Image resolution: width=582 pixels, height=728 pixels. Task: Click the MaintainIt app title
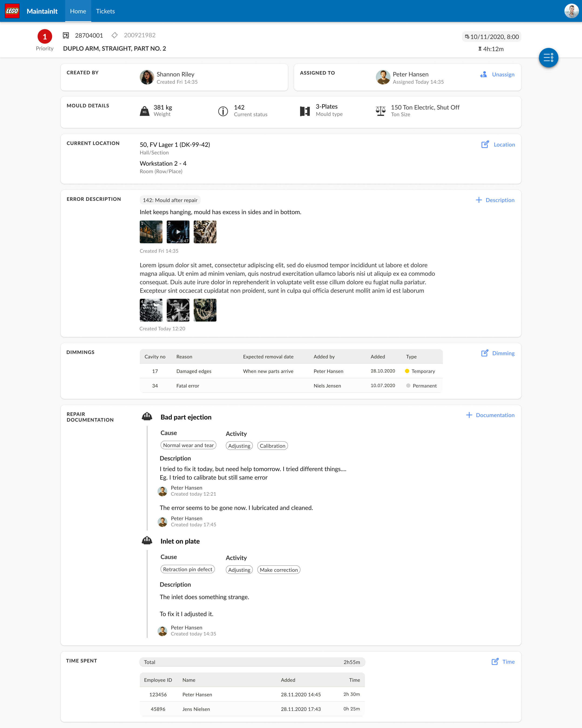coord(42,11)
